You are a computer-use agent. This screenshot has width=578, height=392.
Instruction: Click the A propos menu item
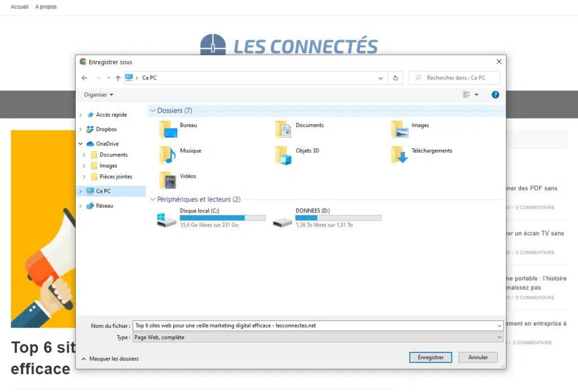coord(45,6)
